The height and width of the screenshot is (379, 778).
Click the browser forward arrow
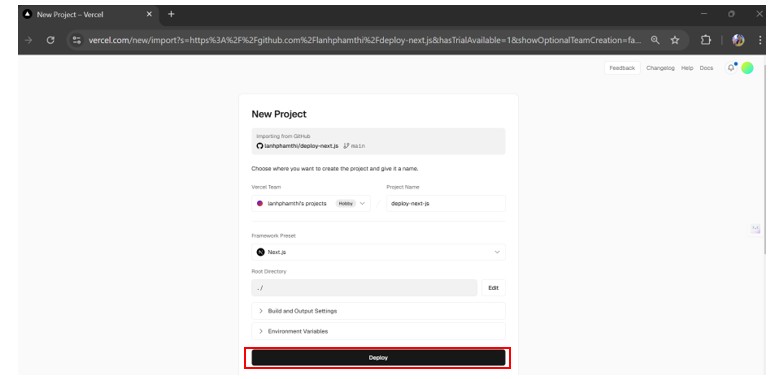[28, 41]
